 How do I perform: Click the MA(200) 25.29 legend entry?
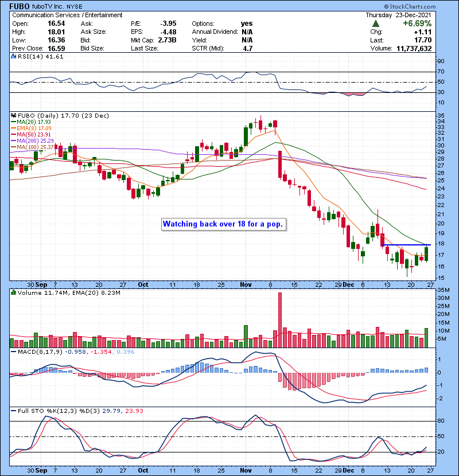(32, 141)
